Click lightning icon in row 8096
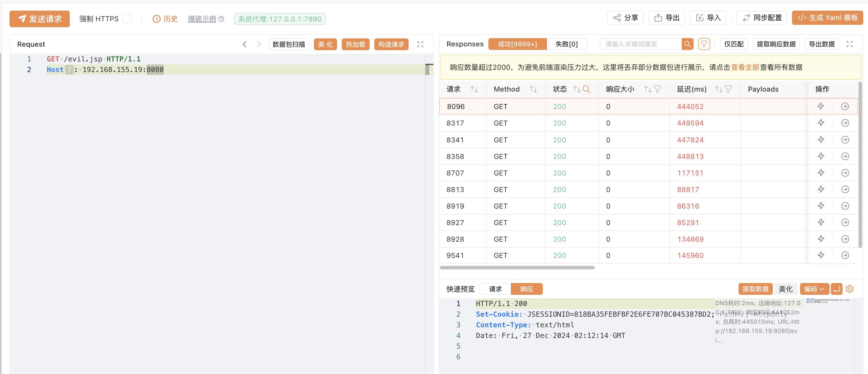Viewport: 868px width, 374px height. coord(821,106)
